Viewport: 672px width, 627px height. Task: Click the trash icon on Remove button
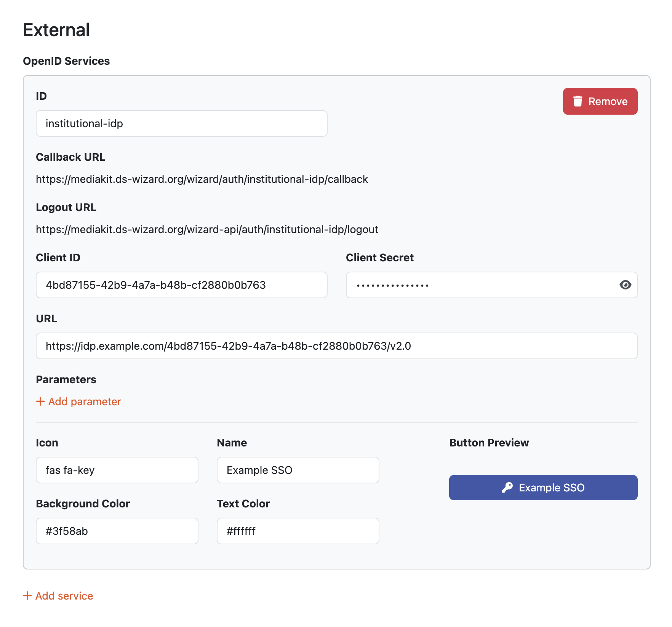click(578, 101)
